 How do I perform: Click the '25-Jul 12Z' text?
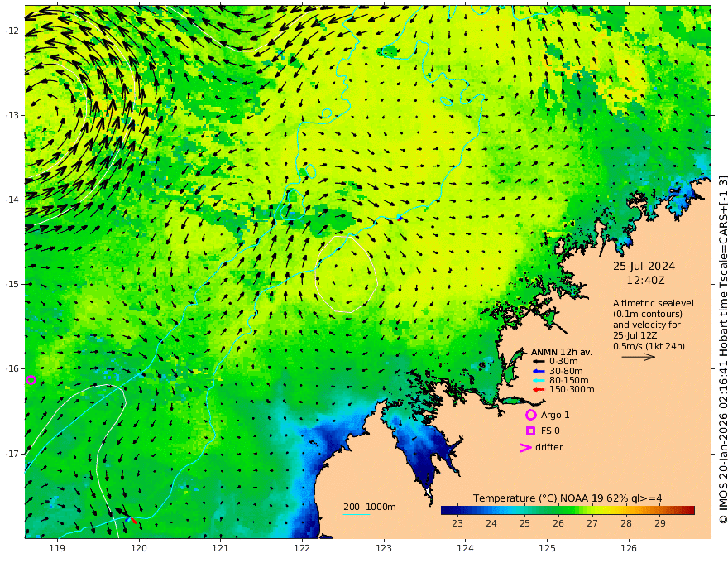pos(635,335)
